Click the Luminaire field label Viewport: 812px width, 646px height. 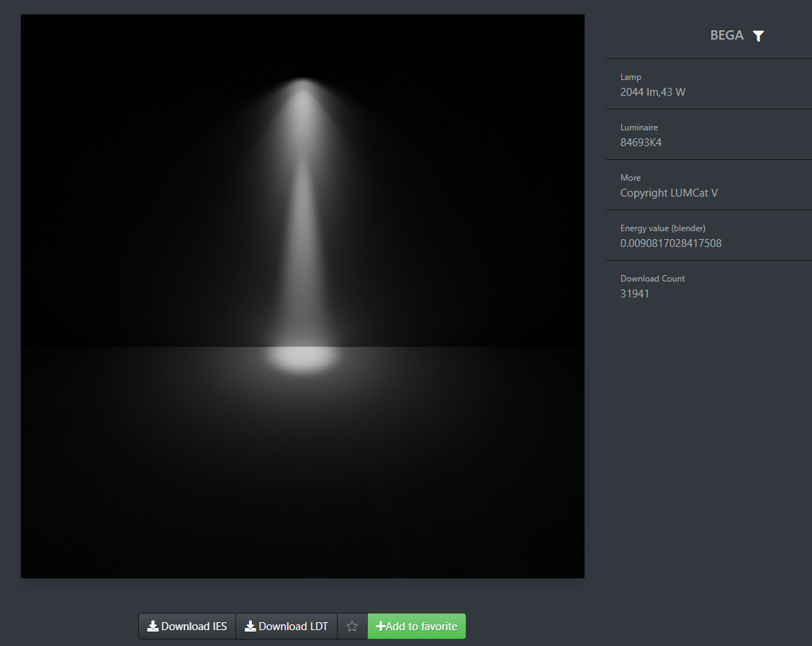(639, 127)
